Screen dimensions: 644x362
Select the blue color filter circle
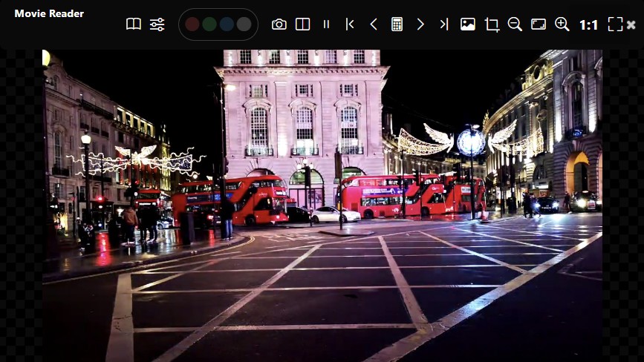point(227,24)
